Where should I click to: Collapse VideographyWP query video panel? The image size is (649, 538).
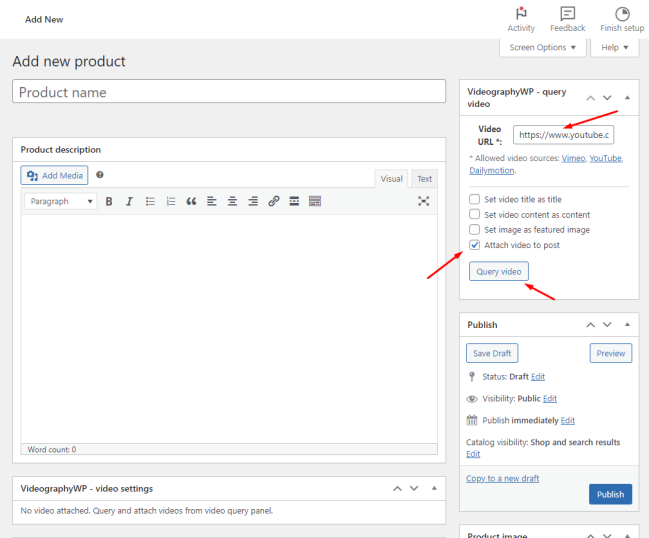tap(627, 98)
